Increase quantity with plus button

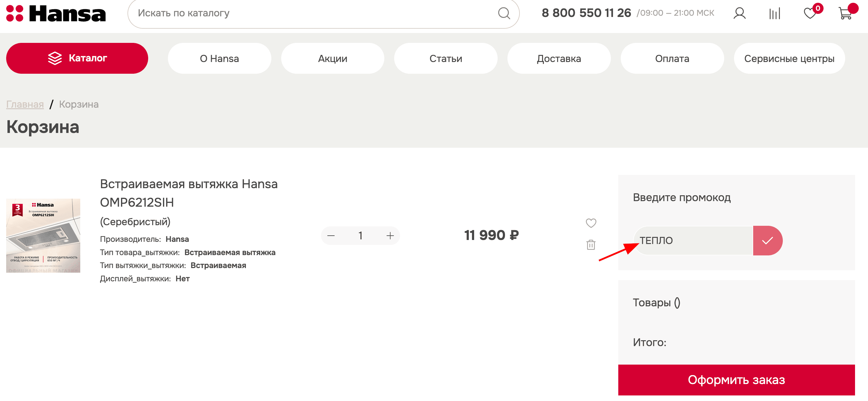(390, 236)
